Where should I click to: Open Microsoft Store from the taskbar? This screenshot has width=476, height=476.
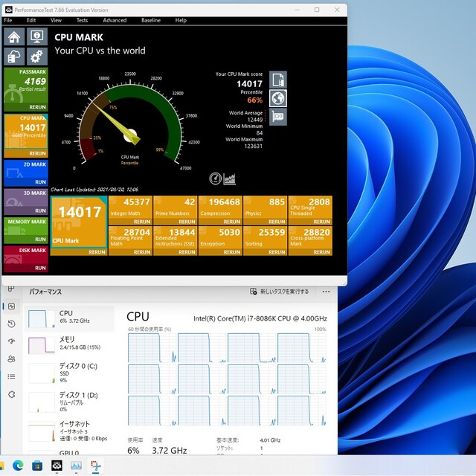37,466
